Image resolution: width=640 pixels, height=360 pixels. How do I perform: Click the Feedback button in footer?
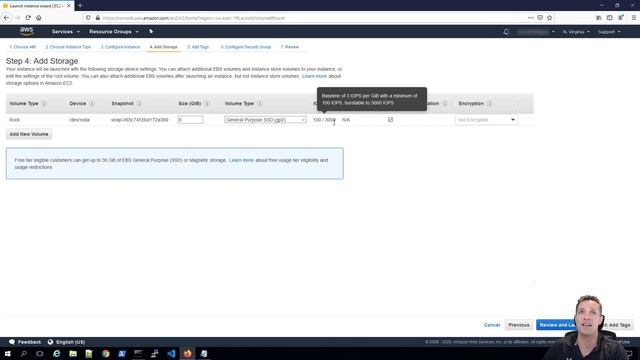point(25,342)
